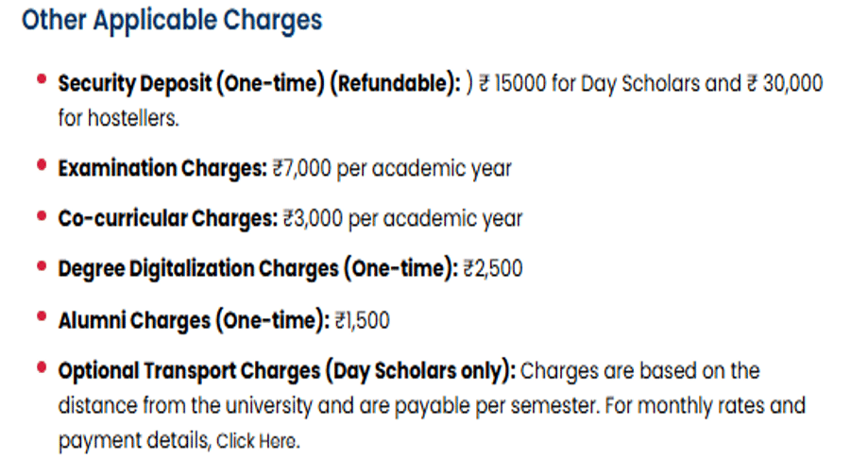868x459 pixels.
Task: Select the bold 'Co-curricular Charges:' label
Action: click(x=168, y=219)
